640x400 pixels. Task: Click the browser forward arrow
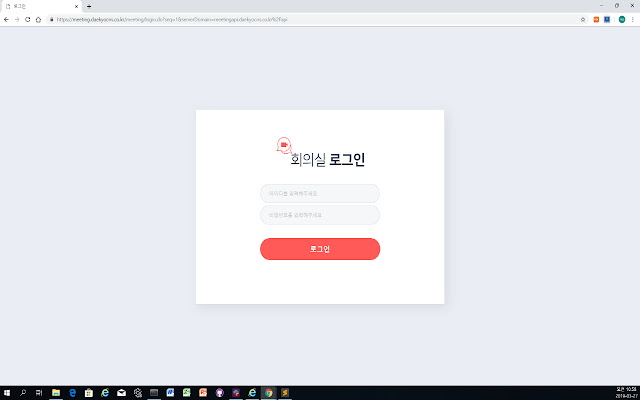click(x=17, y=19)
